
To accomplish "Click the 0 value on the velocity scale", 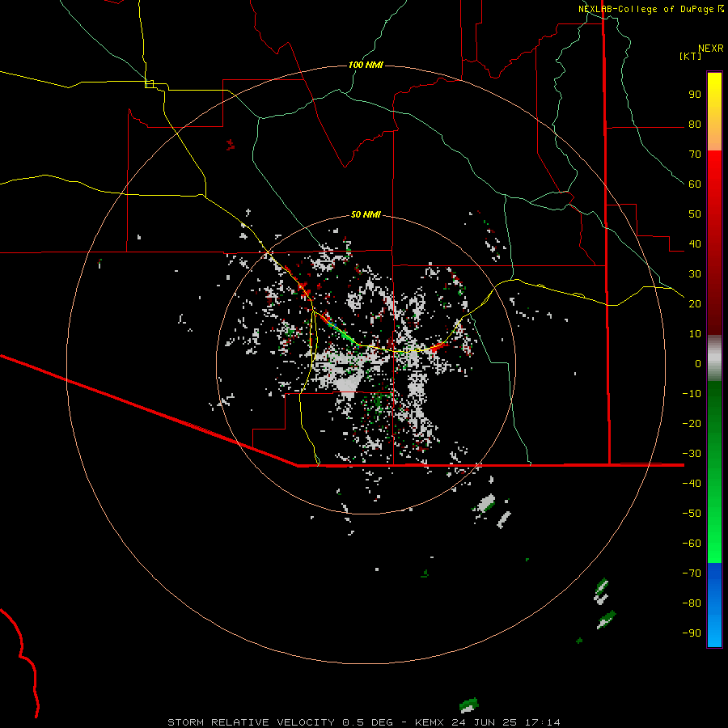I will 698,364.
